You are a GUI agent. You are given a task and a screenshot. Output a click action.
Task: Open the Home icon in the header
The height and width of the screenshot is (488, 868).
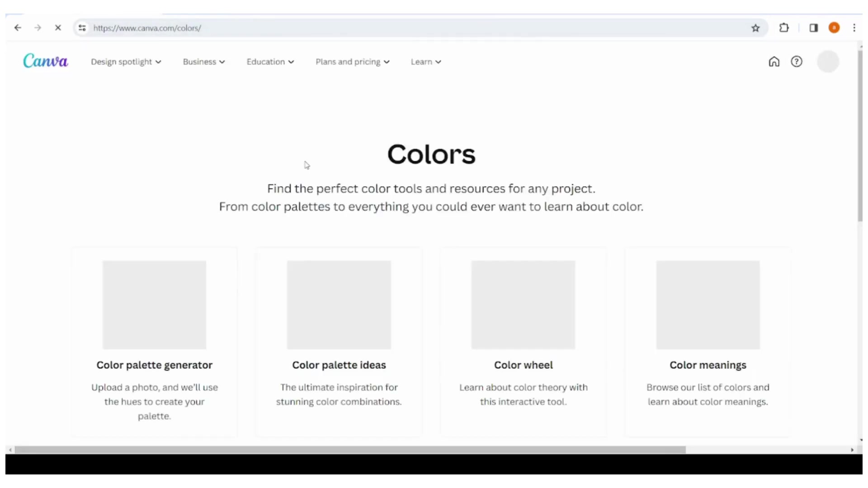tap(774, 61)
